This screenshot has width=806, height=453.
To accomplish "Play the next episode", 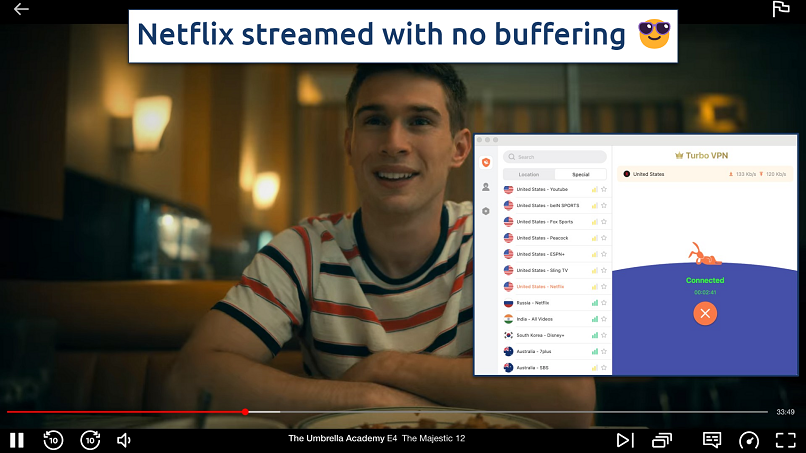I will (x=625, y=440).
